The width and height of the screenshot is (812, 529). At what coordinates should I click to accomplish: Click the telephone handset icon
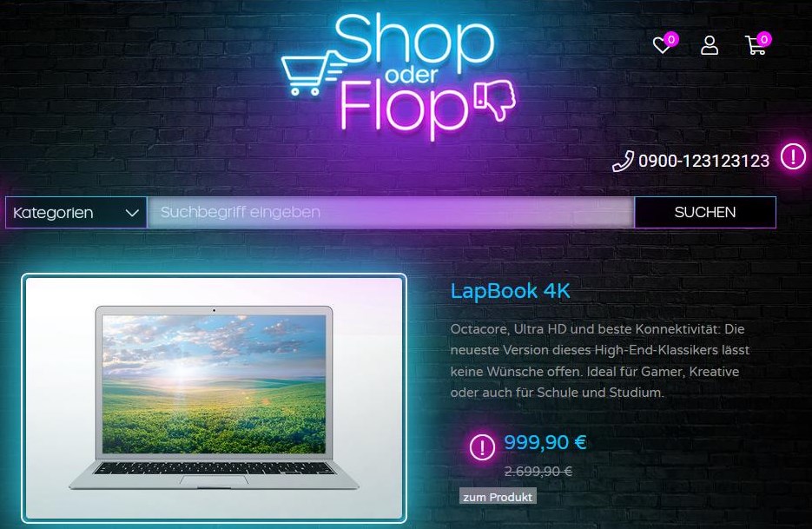pyautogui.click(x=623, y=162)
